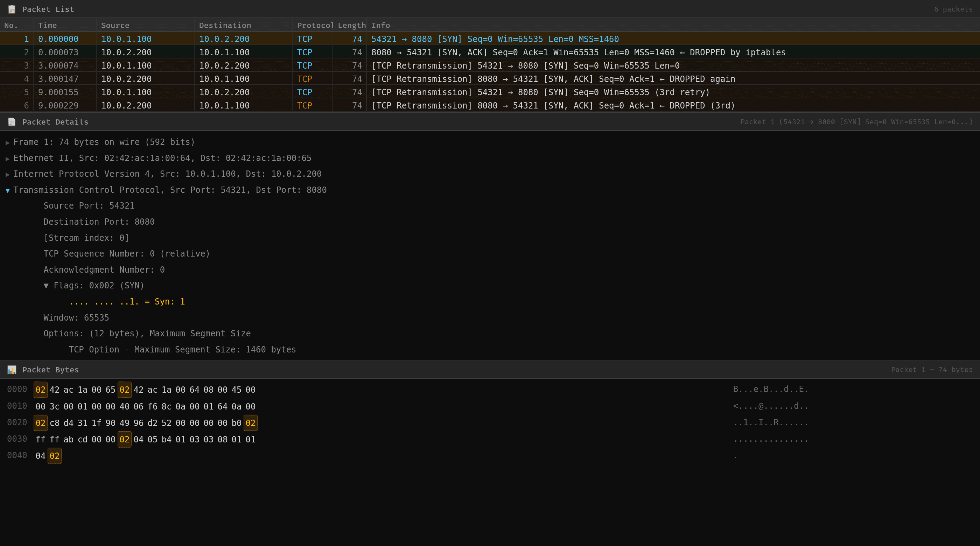980x546 pixels.
Task: Select packet 1 SYN row
Action: tap(490, 39)
